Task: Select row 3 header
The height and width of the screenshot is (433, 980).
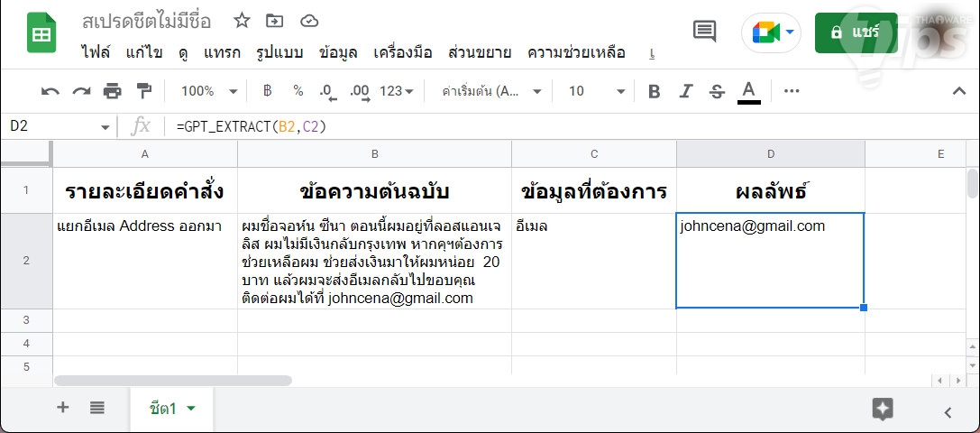Action: coord(26,319)
